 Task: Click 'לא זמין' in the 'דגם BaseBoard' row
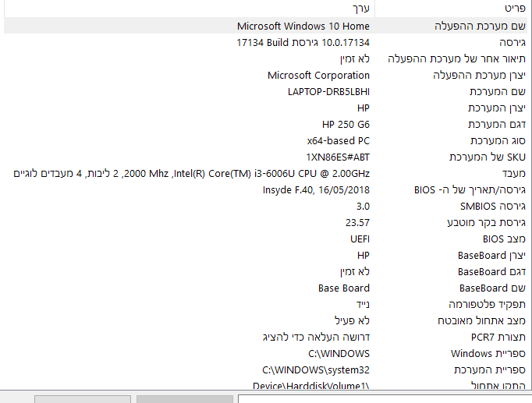[x=355, y=272]
